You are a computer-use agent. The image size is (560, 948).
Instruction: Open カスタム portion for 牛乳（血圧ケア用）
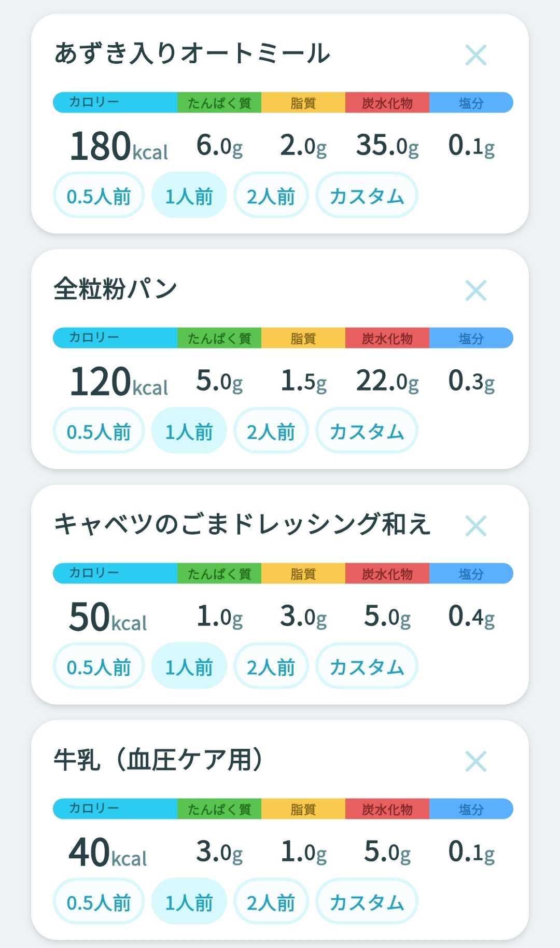pos(367,901)
